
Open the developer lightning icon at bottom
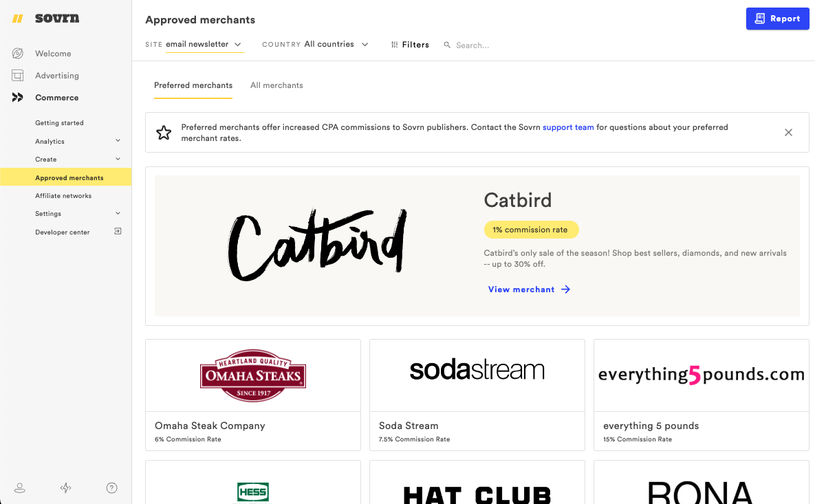65,487
